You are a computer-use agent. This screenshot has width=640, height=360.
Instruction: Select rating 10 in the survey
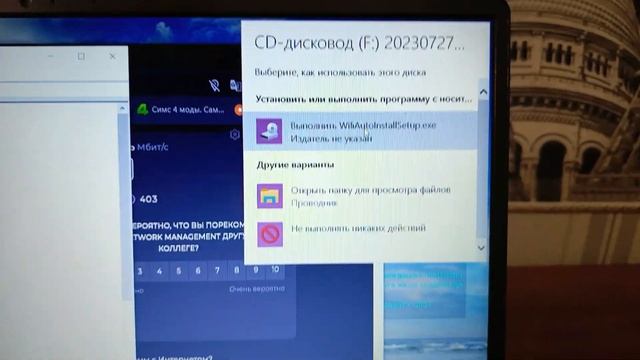point(275,269)
